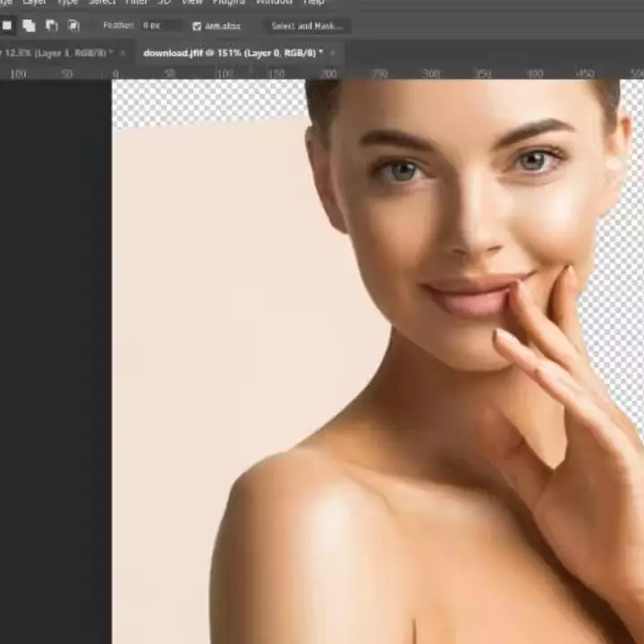This screenshot has width=644, height=644.
Task: Open the Filter menu
Action: 136,3
